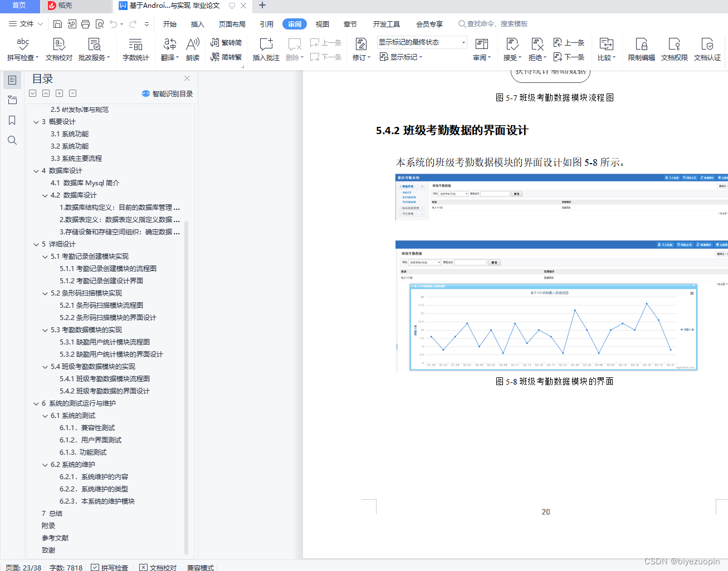
Task: Collapse the 4 数据库设计 outline node
Action: (36, 171)
